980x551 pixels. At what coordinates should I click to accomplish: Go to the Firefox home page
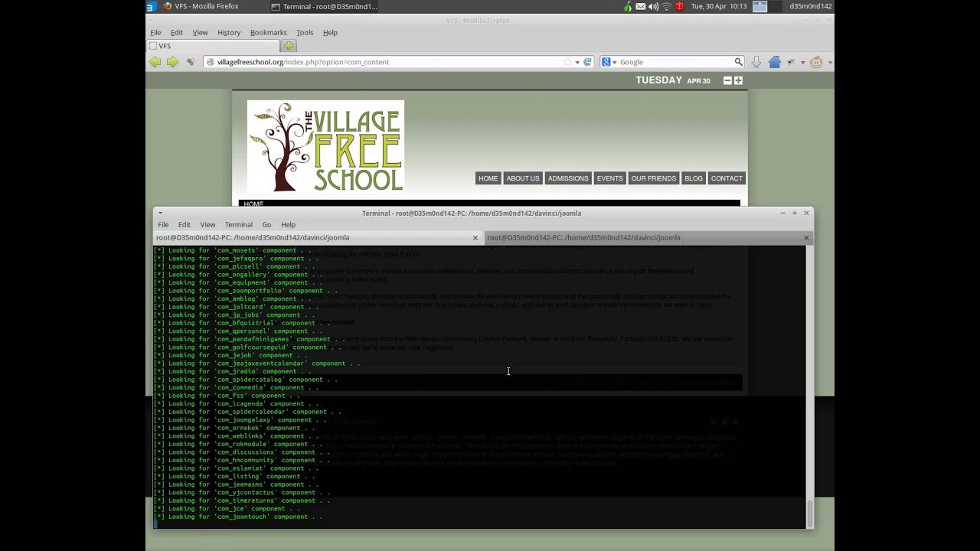tap(774, 62)
